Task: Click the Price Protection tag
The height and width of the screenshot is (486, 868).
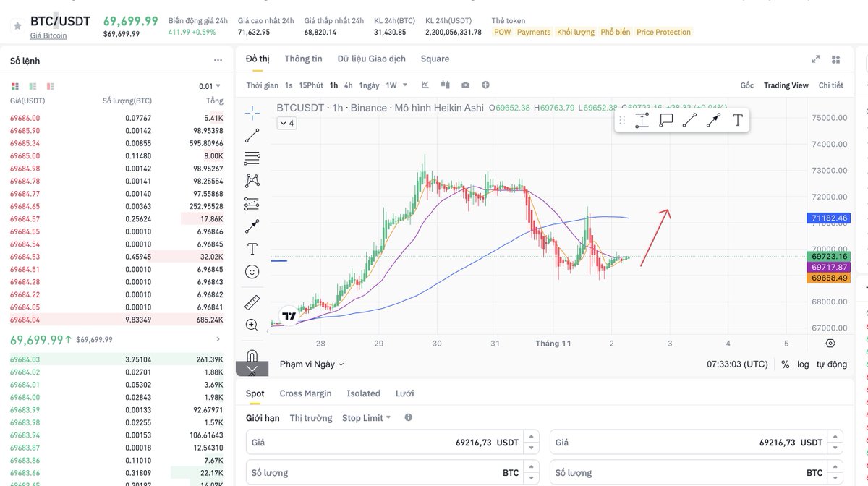Action: [663, 32]
